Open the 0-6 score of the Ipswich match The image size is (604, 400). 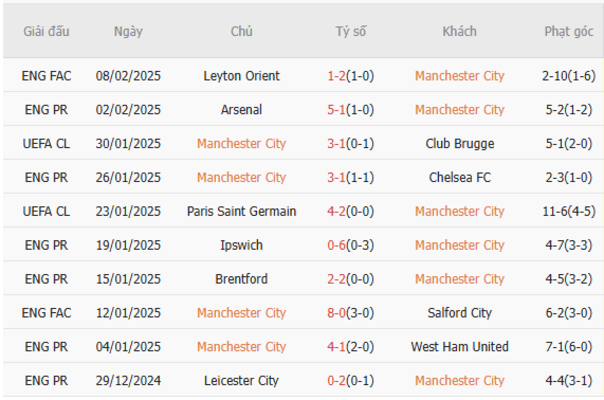[x=338, y=246]
